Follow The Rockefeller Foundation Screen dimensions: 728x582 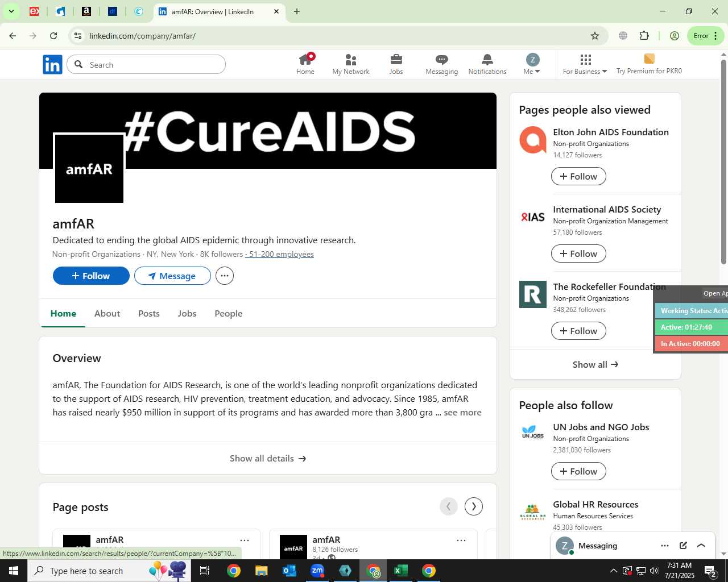tap(578, 331)
